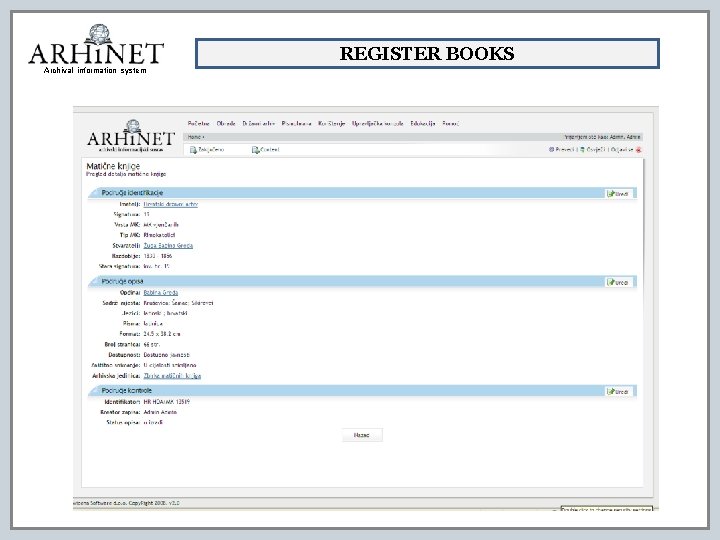The image size is (720, 540).
Task: Open the Župa Babina Greda creator link
Action: pyautogui.click(x=168, y=246)
